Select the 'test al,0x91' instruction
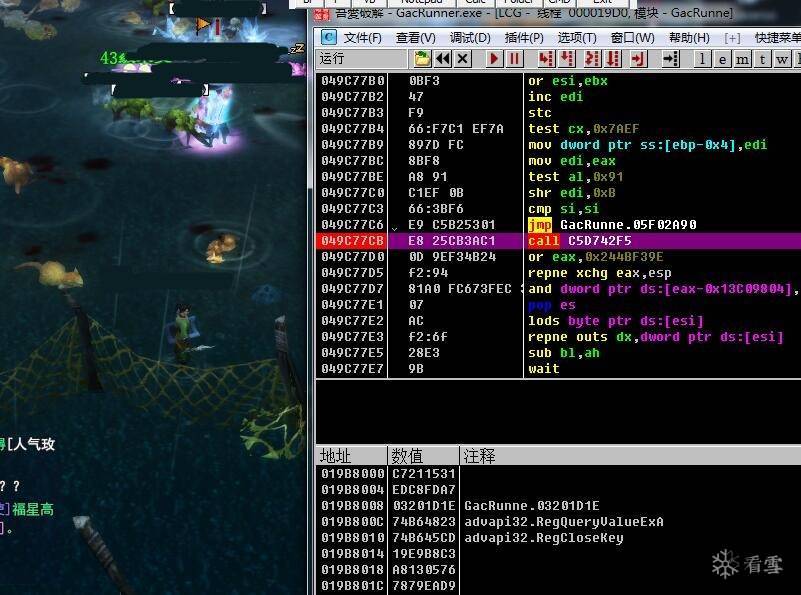Screen dimensions: 801x595 pos(575,177)
